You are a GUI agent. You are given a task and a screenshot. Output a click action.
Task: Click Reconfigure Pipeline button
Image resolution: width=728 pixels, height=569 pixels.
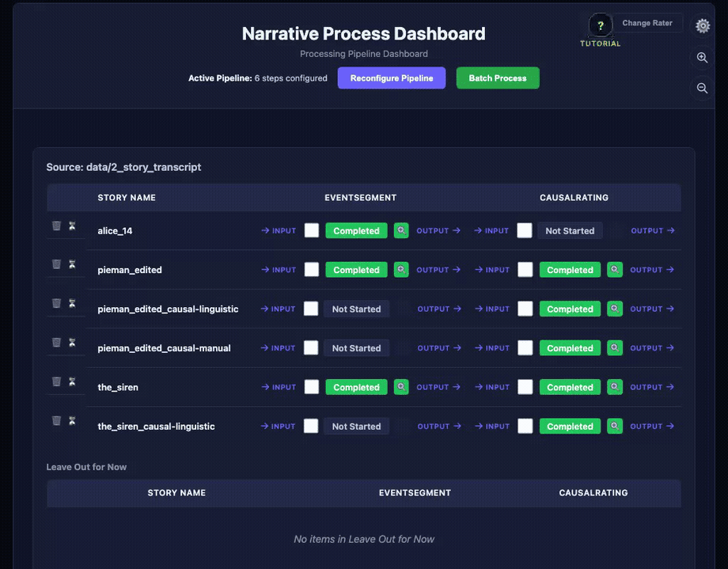coord(392,78)
